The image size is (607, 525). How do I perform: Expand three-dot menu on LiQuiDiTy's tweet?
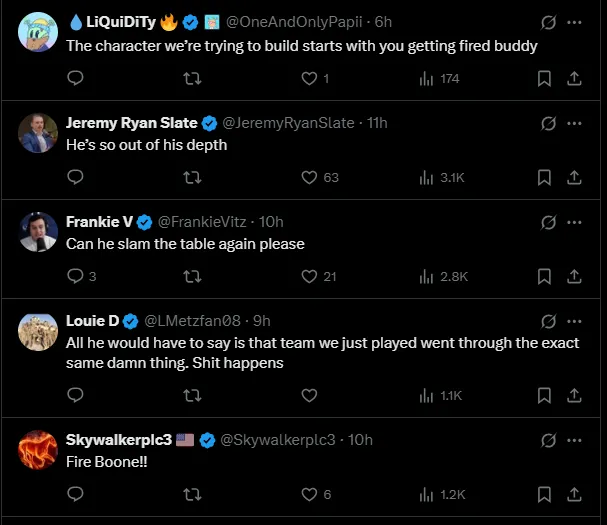pyautogui.click(x=575, y=21)
